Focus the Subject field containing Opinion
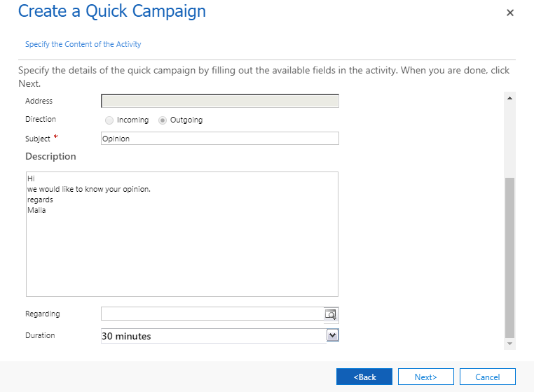Screen dimensions: 534x392 point(219,139)
